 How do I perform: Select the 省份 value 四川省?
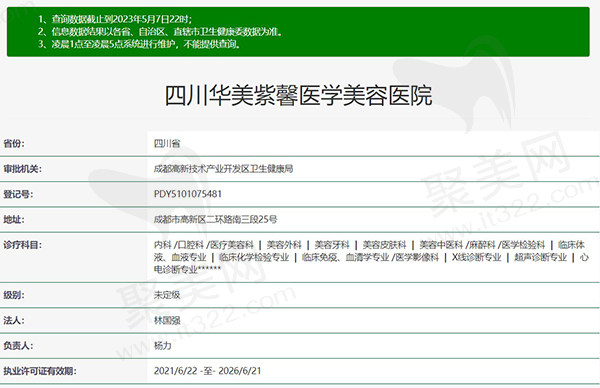(x=167, y=143)
